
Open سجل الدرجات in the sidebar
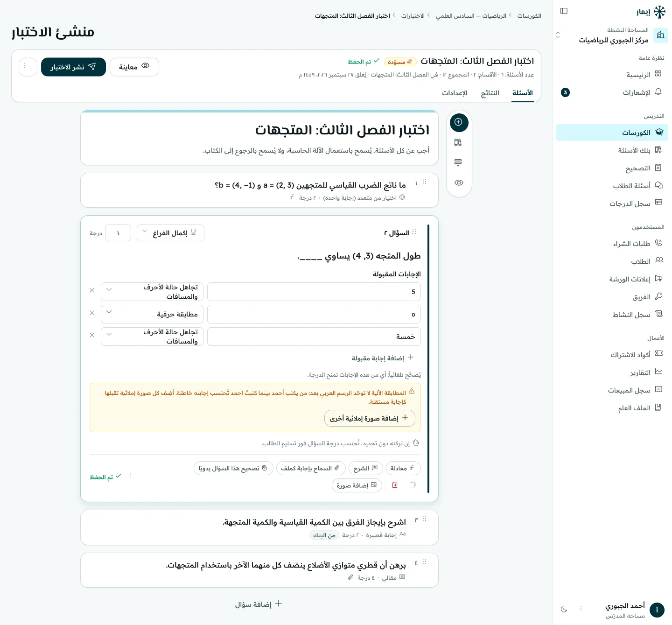coord(612,204)
